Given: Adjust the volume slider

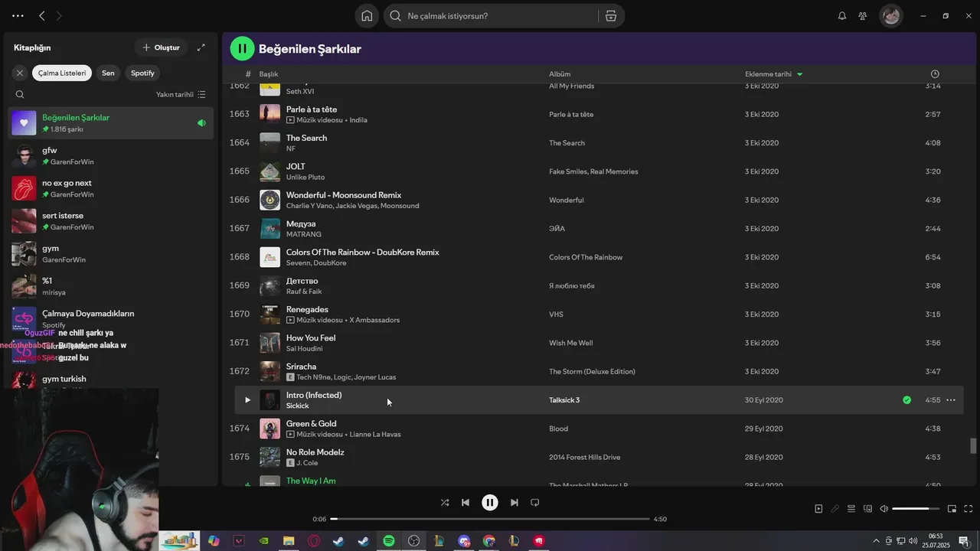Looking at the screenshot, I should click(915, 509).
